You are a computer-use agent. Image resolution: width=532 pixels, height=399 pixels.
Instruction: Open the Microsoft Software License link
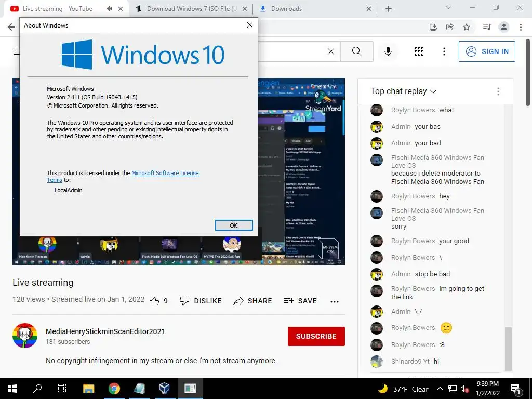165,173
